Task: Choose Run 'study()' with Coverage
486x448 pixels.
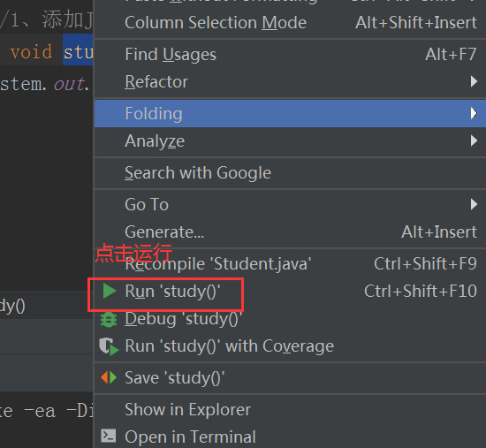Action: (290, 346)
